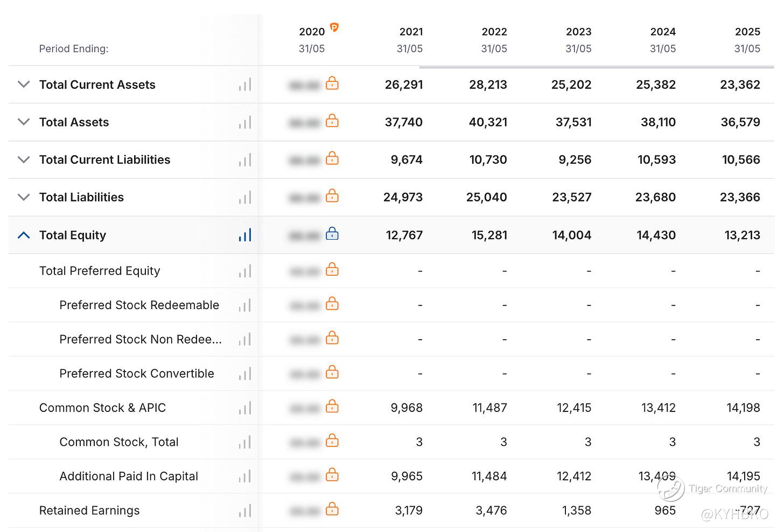The height and width of the screenshot is (532, 784).
Task: Expand the Total Current Assets row
Action: [24, 85]
